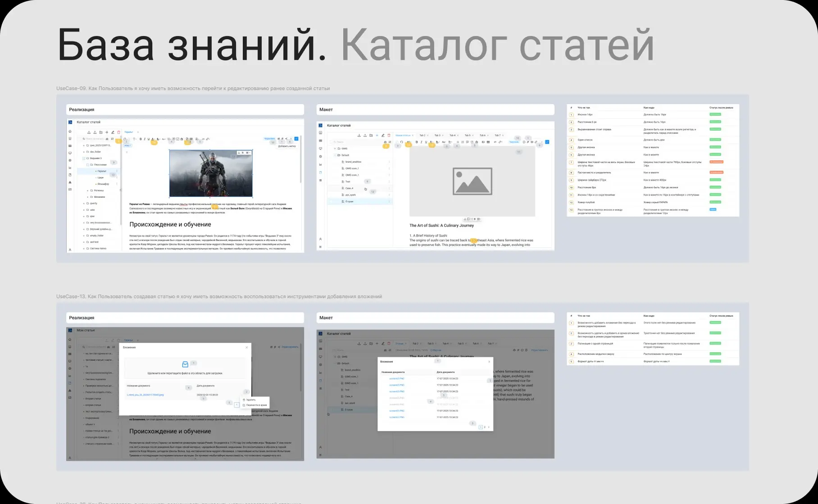Select О суши item in UseCase-09 Макет tree
This screenshot has width=818, height=504.
coord(360,201)
